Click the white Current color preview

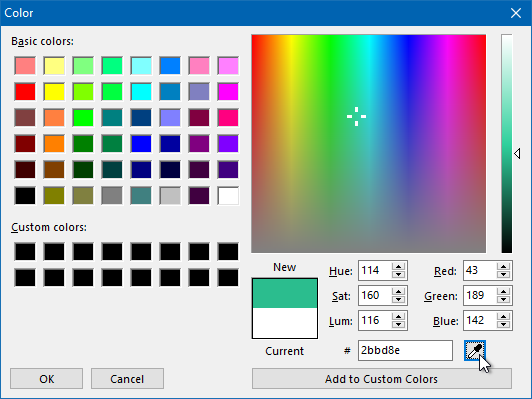[x=285, y=323]
